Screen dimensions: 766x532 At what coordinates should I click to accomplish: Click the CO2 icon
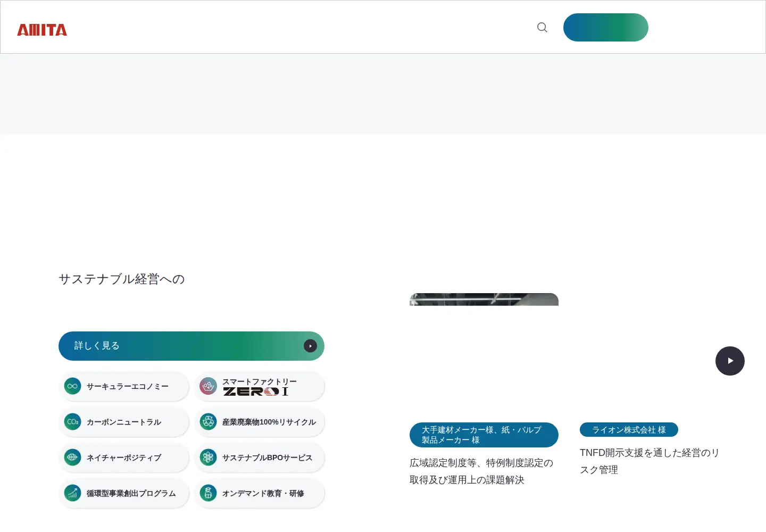72,422
